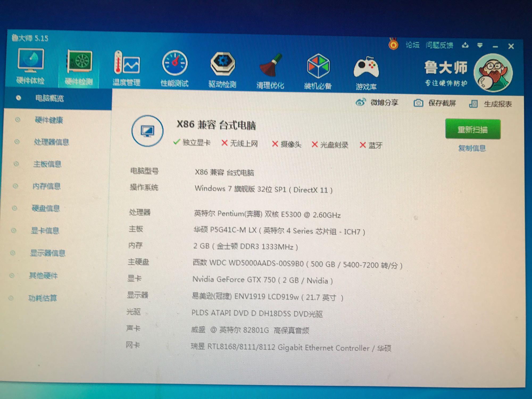Viewport: 532px width, 399px height.
Task: Open the 硬盘信息 sidebar section
Action: (x=45, y=208)
